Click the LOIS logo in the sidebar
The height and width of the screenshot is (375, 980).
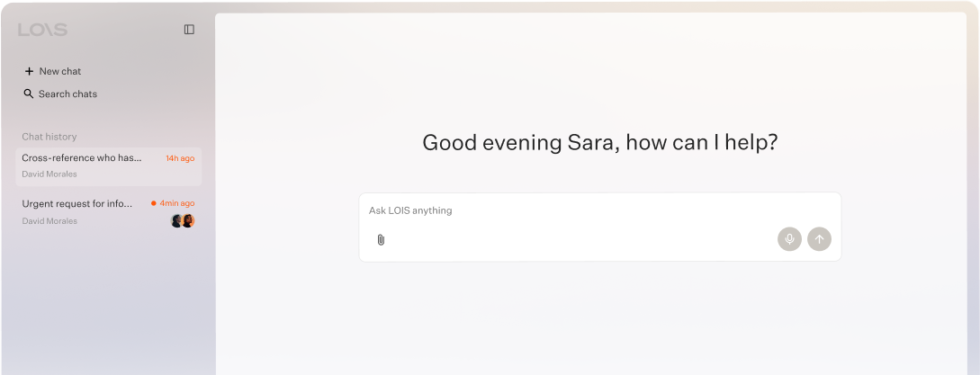(42, 30)
